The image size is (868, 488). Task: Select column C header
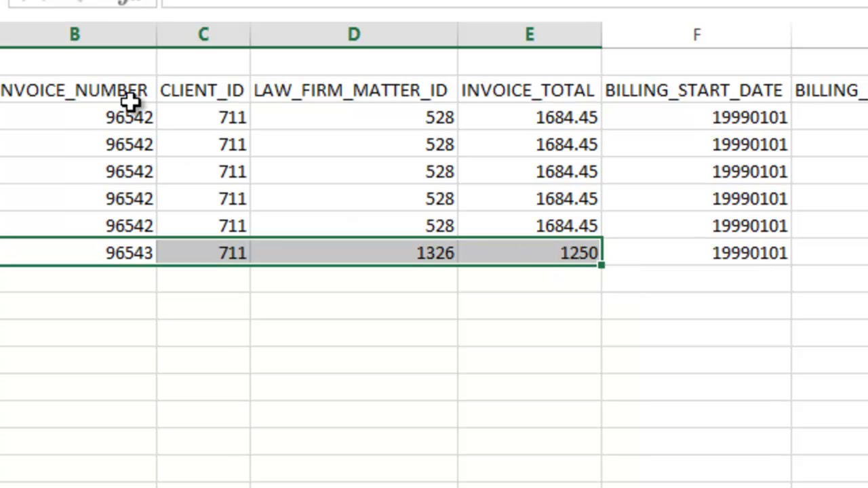[203, 35]
